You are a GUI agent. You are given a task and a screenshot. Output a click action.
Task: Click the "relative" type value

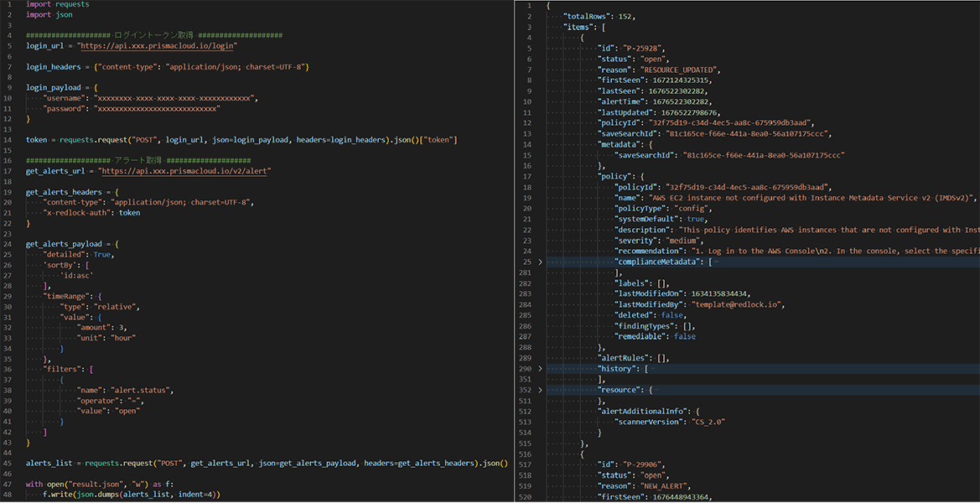click(x=115, y=306)
